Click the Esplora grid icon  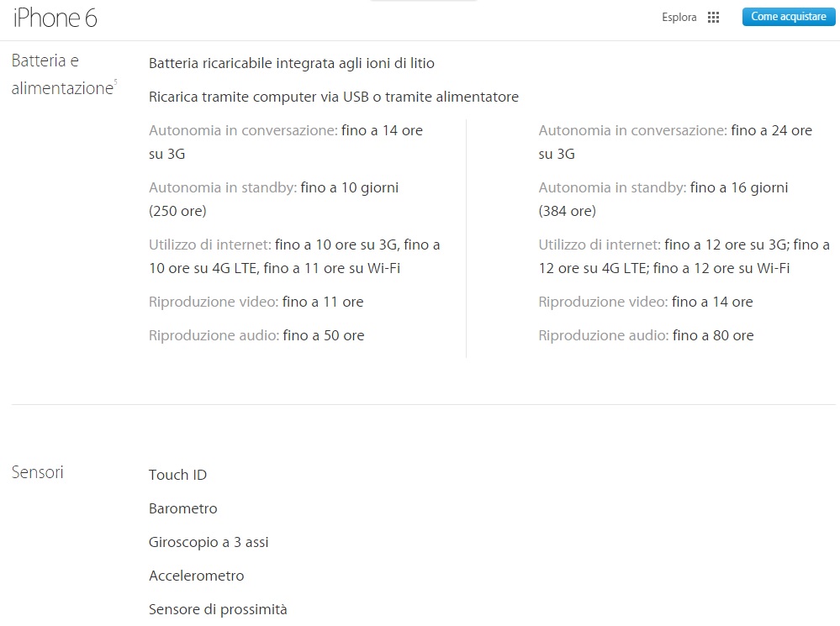click(x=714, y=18)
